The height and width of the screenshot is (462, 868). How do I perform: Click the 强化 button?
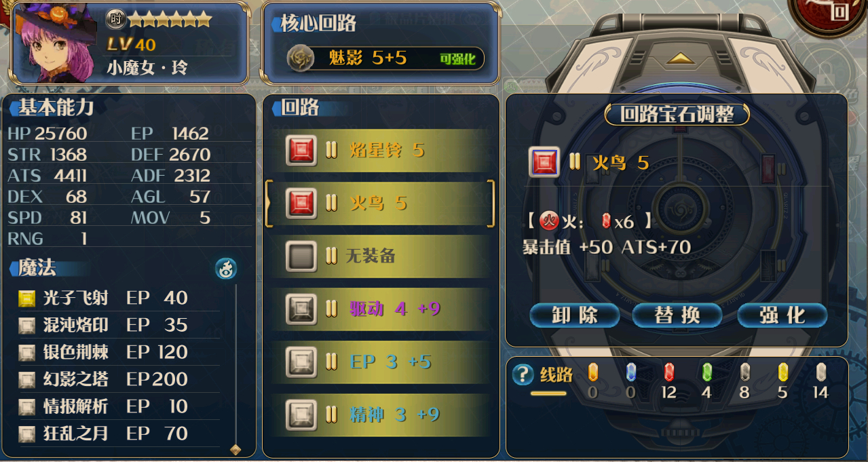coord(782,315)
